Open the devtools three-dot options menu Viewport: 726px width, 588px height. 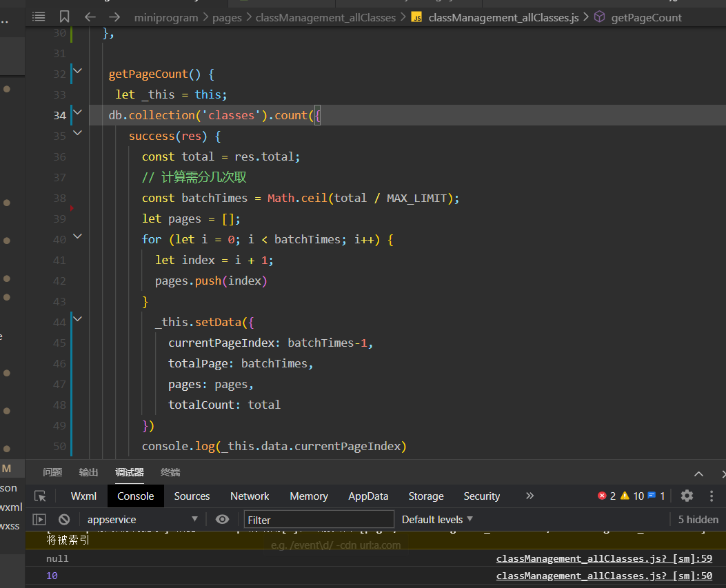[x=712, y=496]
